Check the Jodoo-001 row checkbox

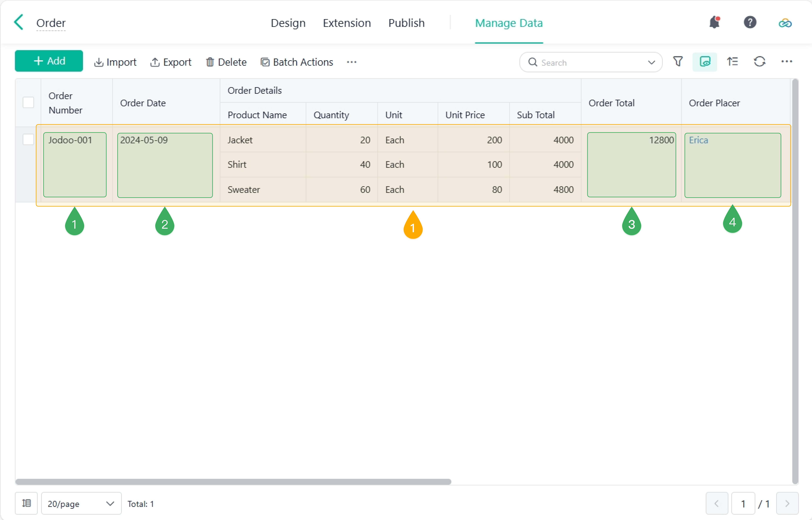pos(28,139)
